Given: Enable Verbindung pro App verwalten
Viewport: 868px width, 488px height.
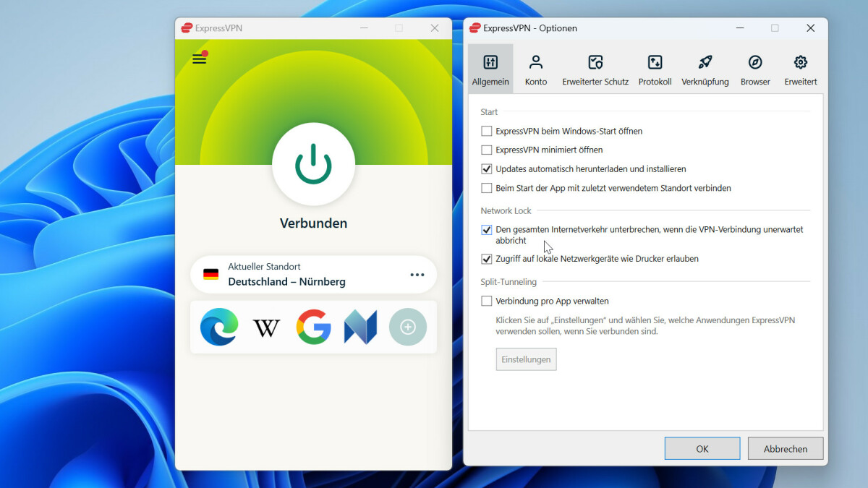Looking at the screenshot, I should [x=486, y=301].
